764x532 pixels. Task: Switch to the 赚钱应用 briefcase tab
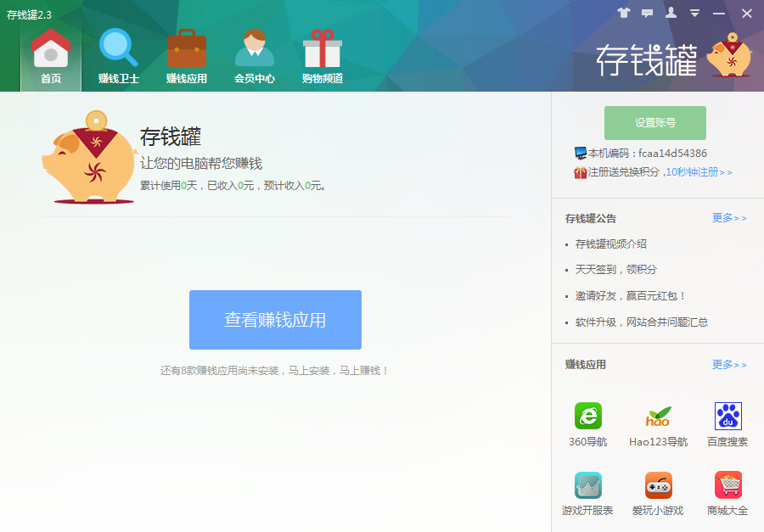pyautogui.click(x=187, y=56)
